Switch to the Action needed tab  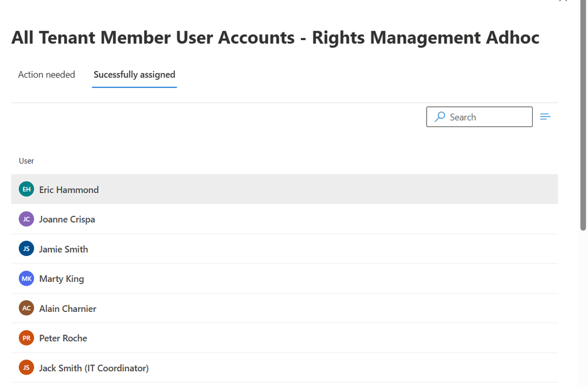point(46,75)
